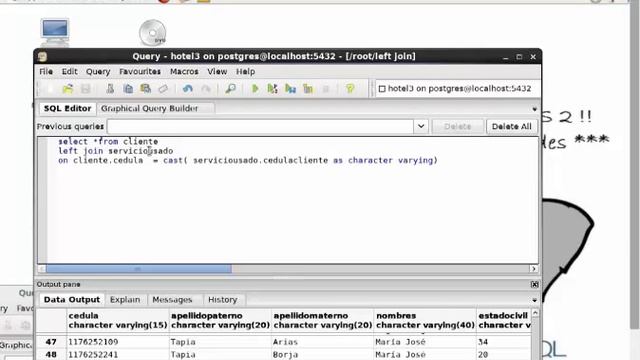Close the Output pane with its X icon

(x=534, y=284)
